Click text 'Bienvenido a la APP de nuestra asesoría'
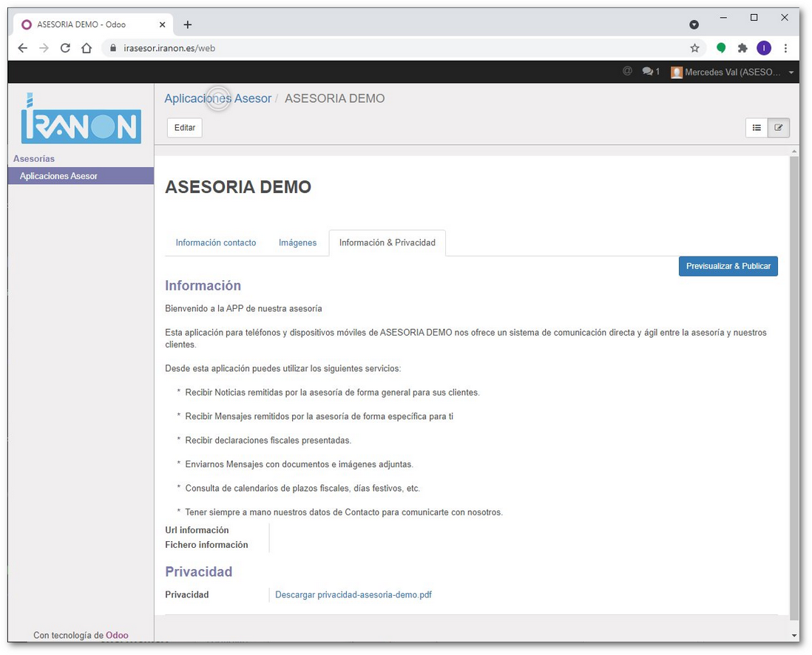 click(243, 308)
